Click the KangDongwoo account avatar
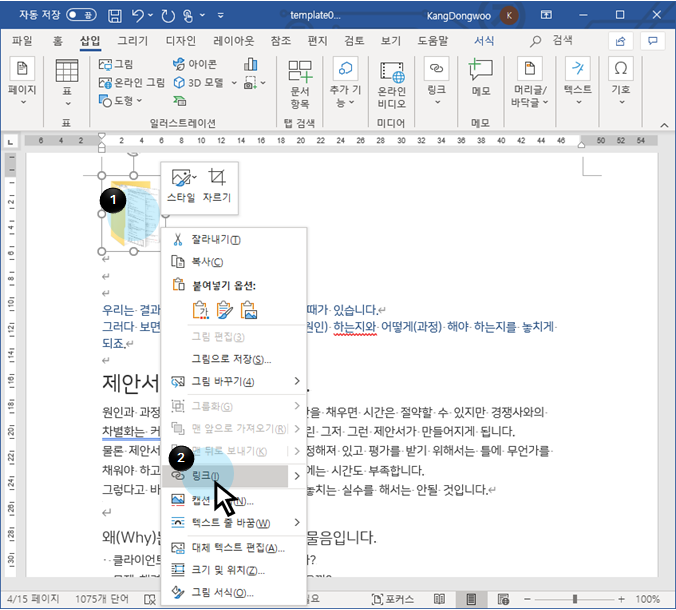The width and height of the screenshot is (676, 610). pos(509,16)
